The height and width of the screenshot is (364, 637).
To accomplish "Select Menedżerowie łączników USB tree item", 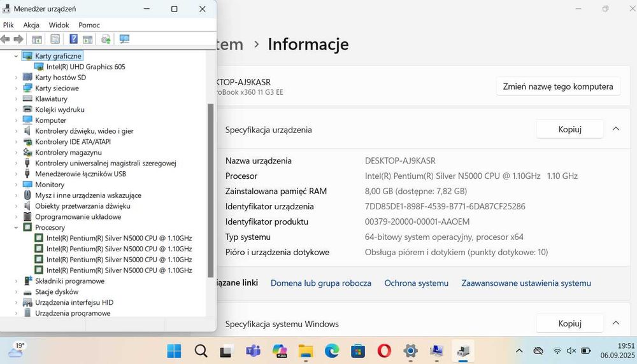I will click(x=80, y=174).
